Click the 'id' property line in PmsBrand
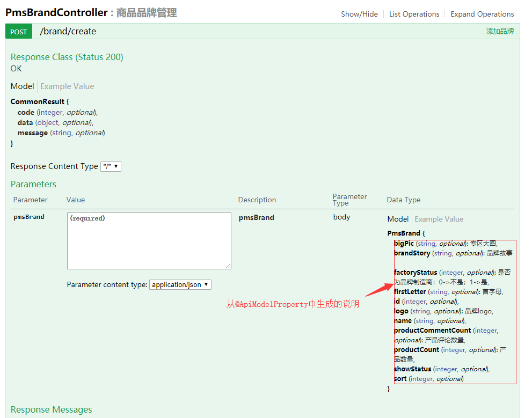 click(426, 302)
